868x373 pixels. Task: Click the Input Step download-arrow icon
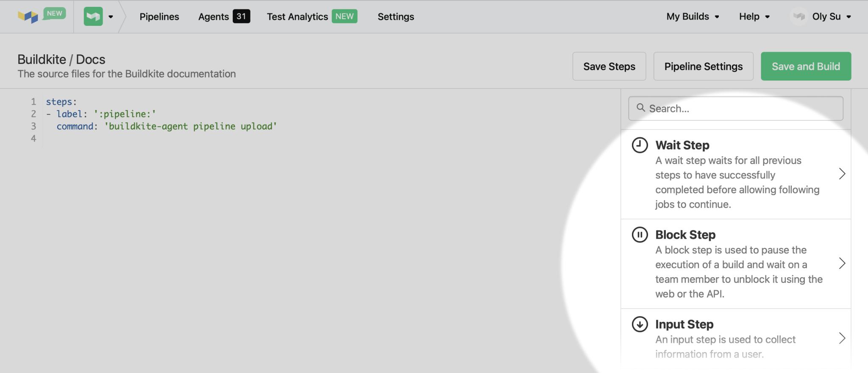point(640,324)
